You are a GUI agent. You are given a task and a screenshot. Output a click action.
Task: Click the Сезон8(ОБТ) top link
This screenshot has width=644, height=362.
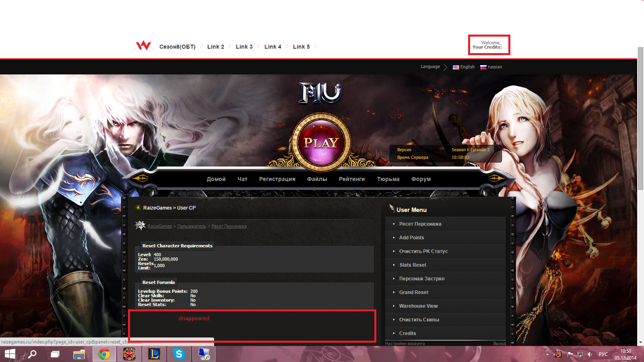[177, 47]
